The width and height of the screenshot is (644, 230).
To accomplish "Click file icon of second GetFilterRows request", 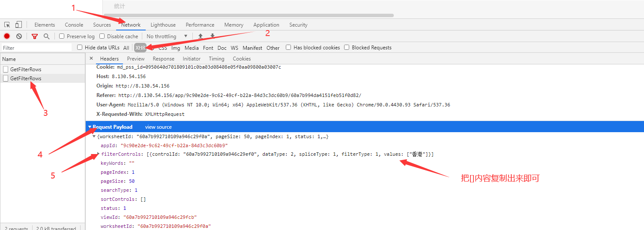I will (6, 78).
